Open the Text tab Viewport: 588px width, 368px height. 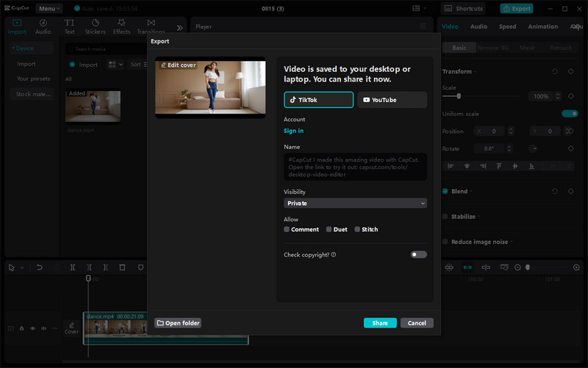coord(69,26)
